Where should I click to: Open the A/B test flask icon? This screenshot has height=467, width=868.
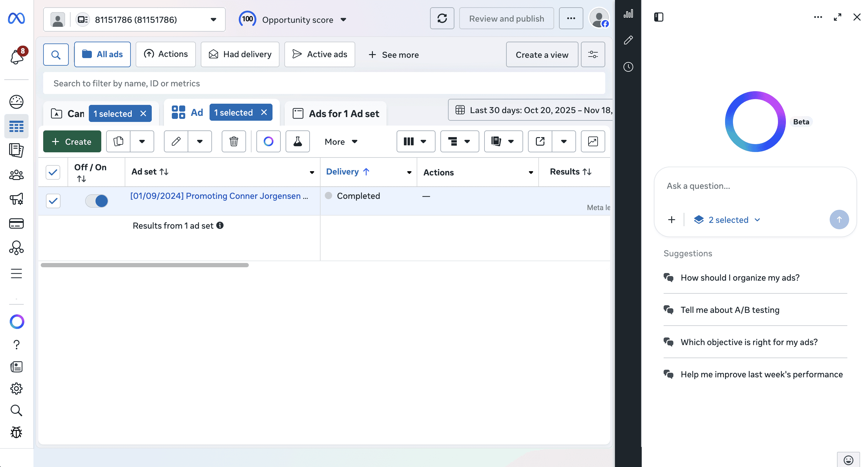point(297,141)
